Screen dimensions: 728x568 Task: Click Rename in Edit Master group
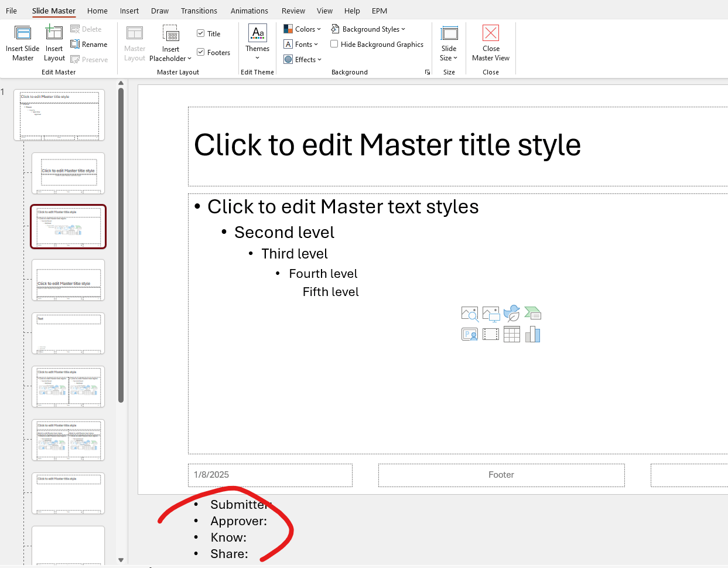(89, 44)
